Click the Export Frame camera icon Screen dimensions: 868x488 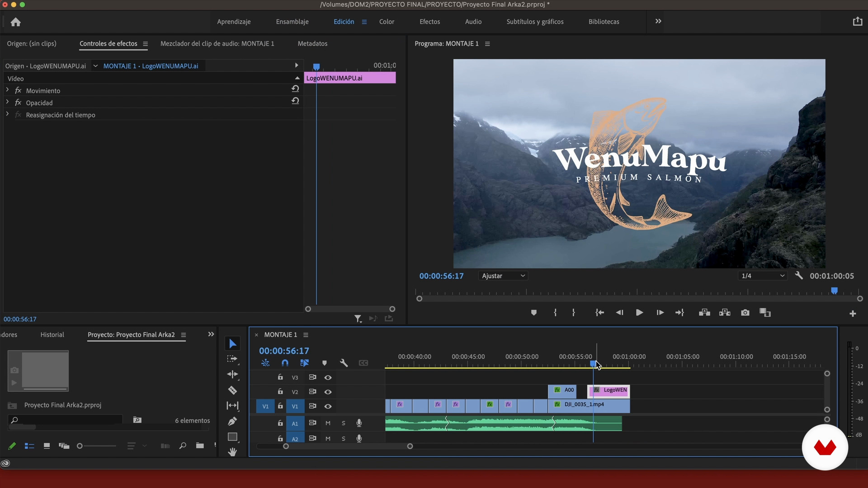point(745,313)
